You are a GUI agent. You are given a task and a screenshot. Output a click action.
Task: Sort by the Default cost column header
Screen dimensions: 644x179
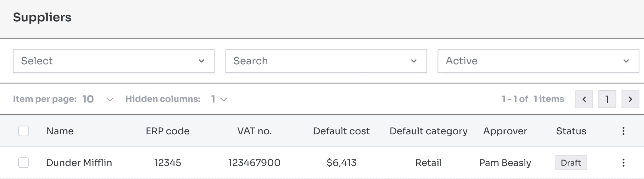click(341, 131)
